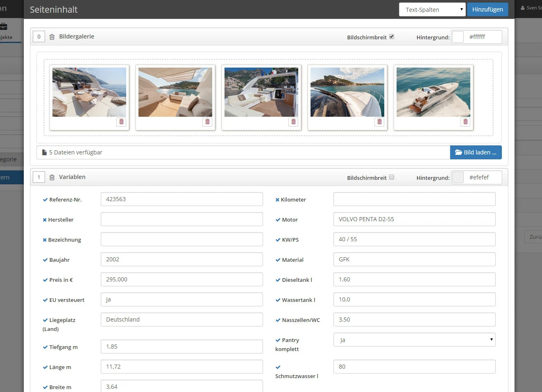Viewport: 542px width, 392px height.
Task: Delete the first gallery image with its trash icon
Action: 121,122
